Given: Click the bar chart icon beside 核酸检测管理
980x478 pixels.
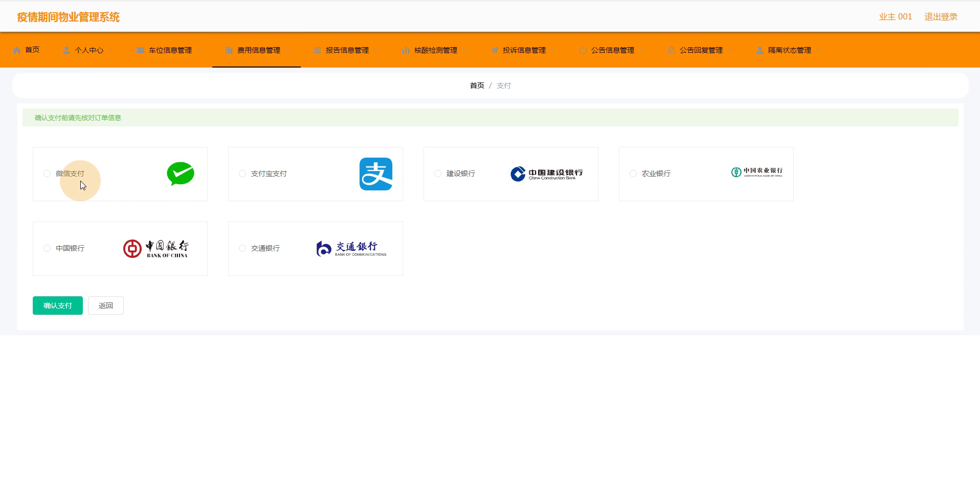Looking at the screenshot, I should point(406,50).
